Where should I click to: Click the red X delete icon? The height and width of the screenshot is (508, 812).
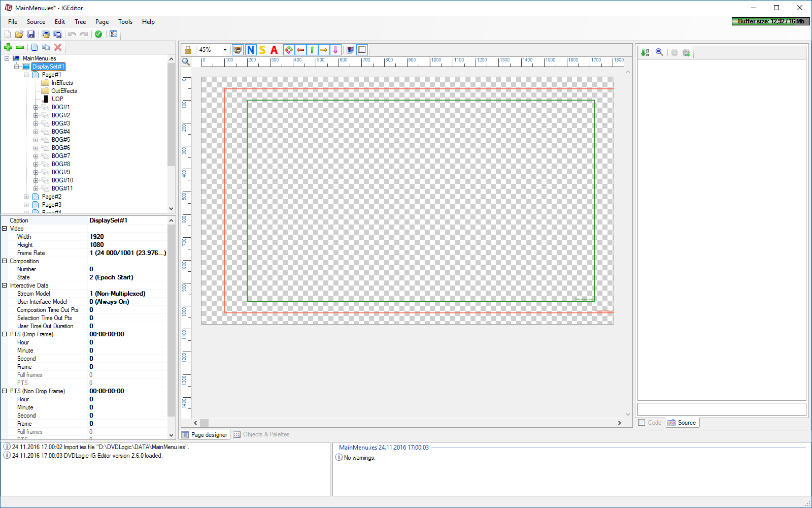click(x=58, y=47)
